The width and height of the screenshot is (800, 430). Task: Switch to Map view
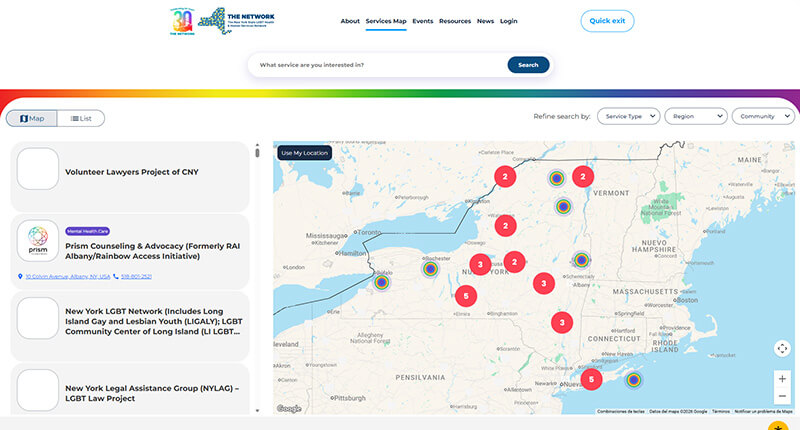[31, 118]
